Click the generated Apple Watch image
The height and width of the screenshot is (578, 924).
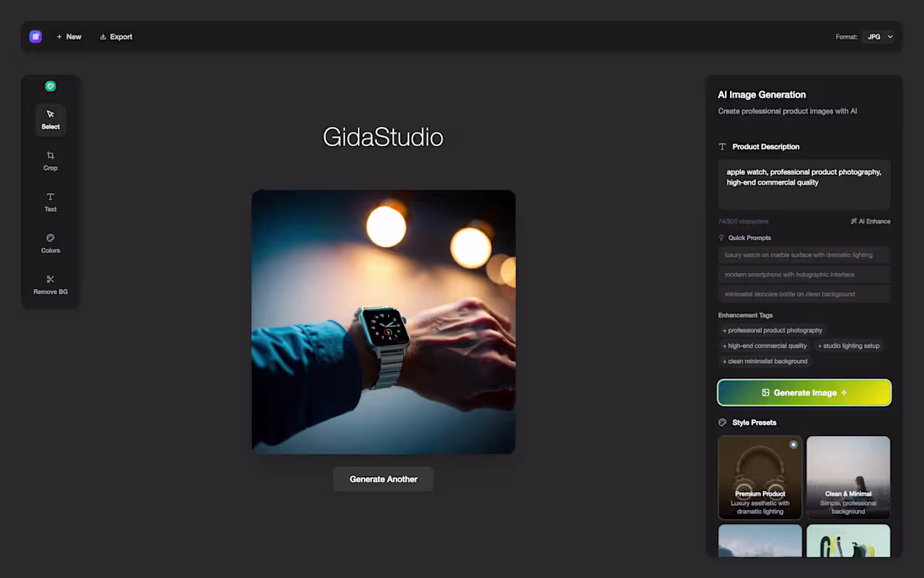point(384,322)
